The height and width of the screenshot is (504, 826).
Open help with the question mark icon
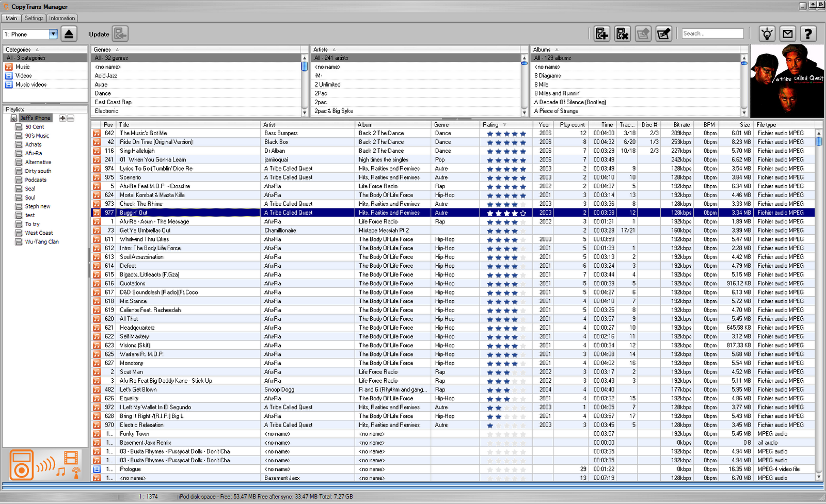[808, 34]
